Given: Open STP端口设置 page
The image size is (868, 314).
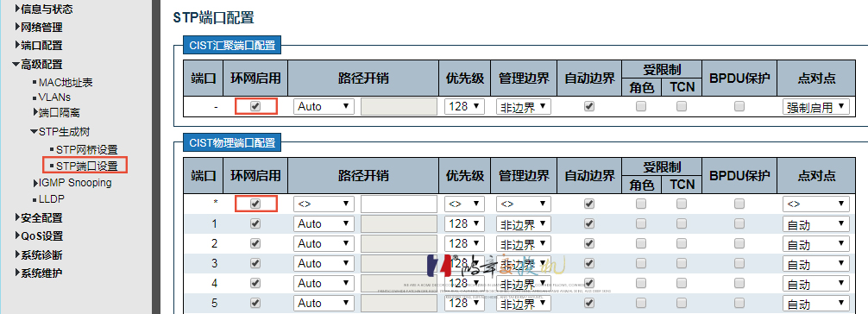Looking at the screenshot, I should coord(87,166).
